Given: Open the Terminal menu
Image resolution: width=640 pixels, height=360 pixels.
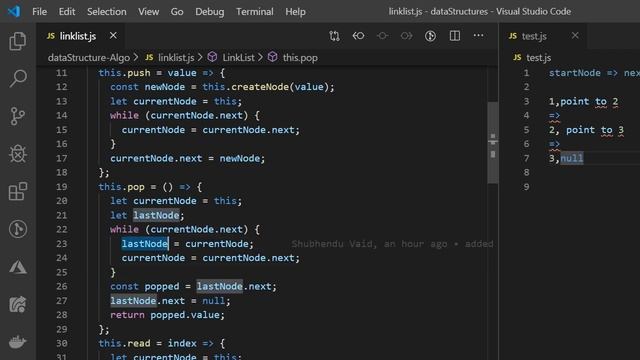Looking at the screenshot, I should pyautogui.click(x=255, y=11).
